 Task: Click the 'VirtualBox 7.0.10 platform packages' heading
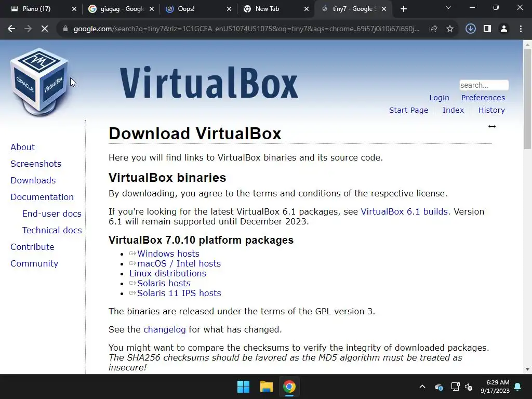[x=201, y=240]
